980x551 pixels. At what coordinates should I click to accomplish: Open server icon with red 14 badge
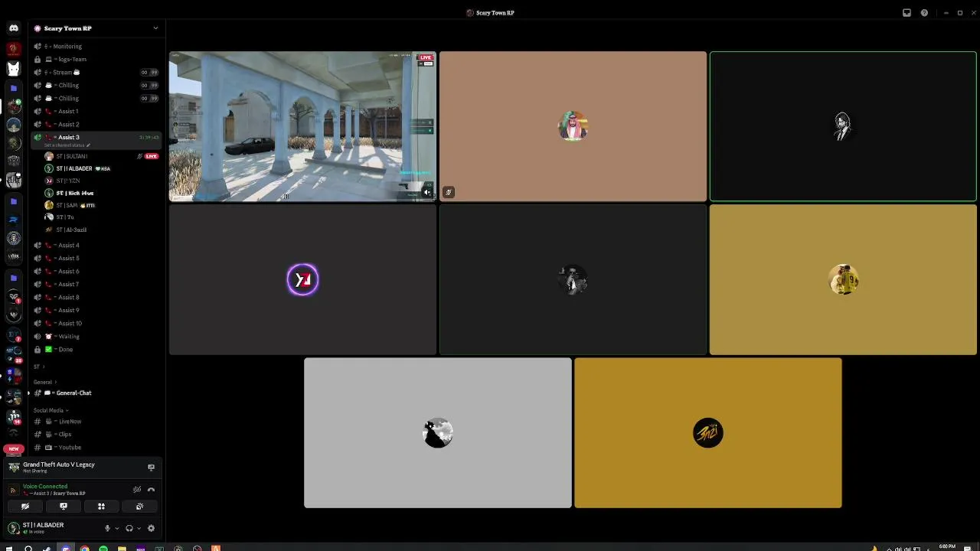click(x=13, y=417)
